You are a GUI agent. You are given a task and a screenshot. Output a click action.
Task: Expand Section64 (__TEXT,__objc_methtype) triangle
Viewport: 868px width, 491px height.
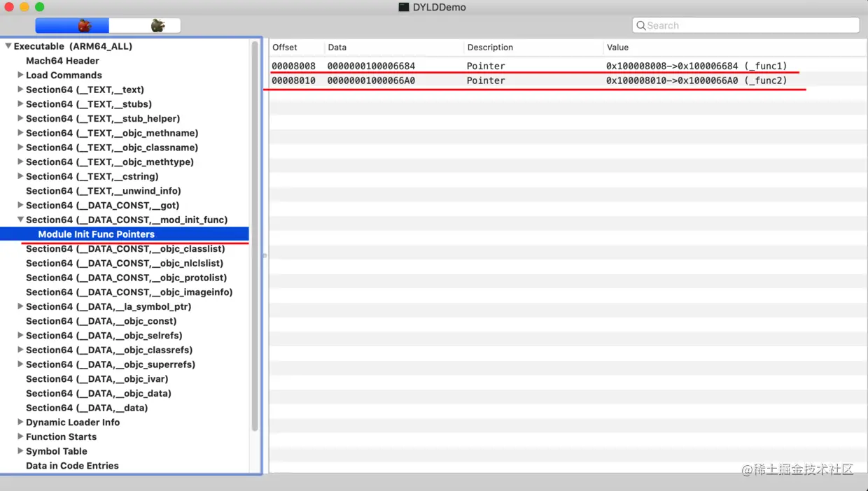tap(20, 162)
